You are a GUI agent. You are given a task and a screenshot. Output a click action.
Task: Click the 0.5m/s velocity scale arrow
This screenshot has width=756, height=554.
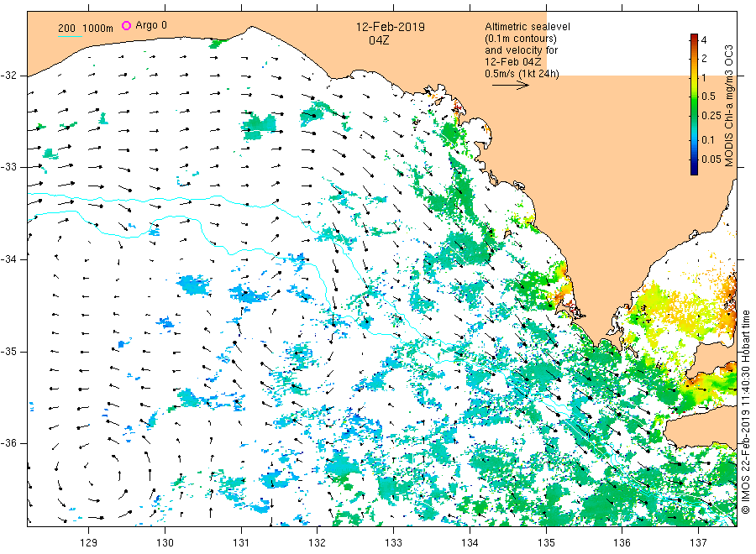(x=510, y=86)
